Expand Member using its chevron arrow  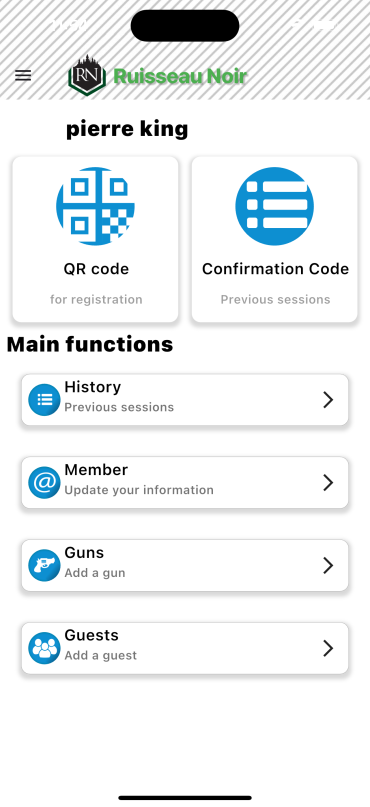pyautogui.click(x=328, y=483)
